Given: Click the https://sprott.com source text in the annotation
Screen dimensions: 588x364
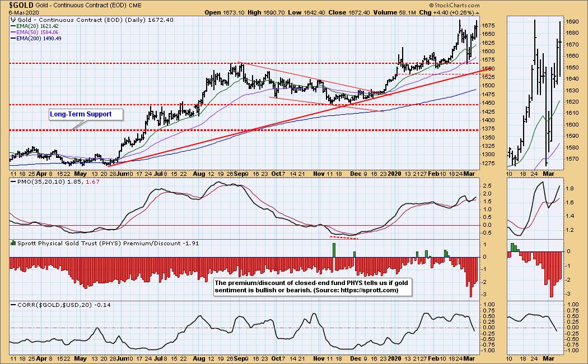Looking at the screenshot, I should (x=370, y=290).
